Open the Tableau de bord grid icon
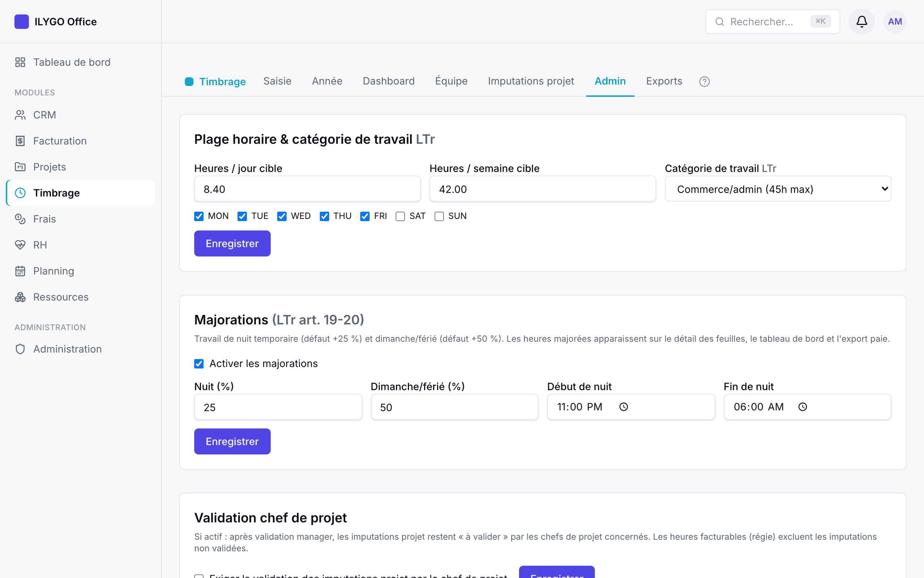 tap(20, 62)
